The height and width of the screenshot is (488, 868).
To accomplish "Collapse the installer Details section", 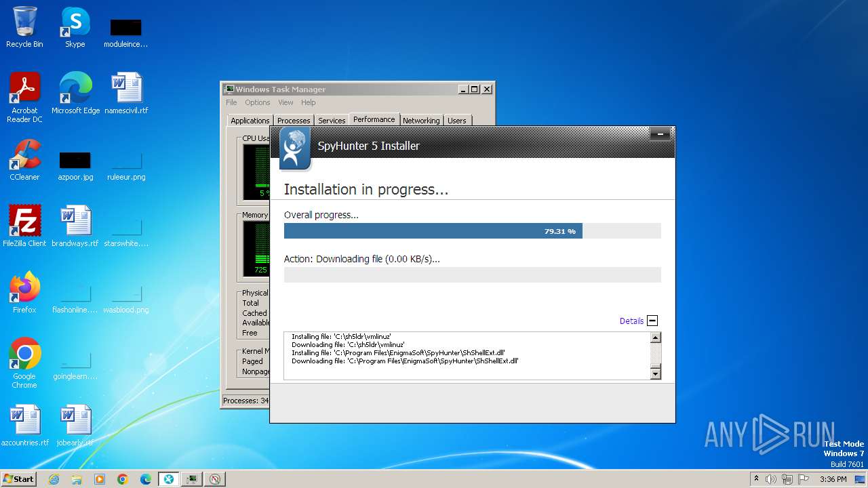I will click(652, 321).
